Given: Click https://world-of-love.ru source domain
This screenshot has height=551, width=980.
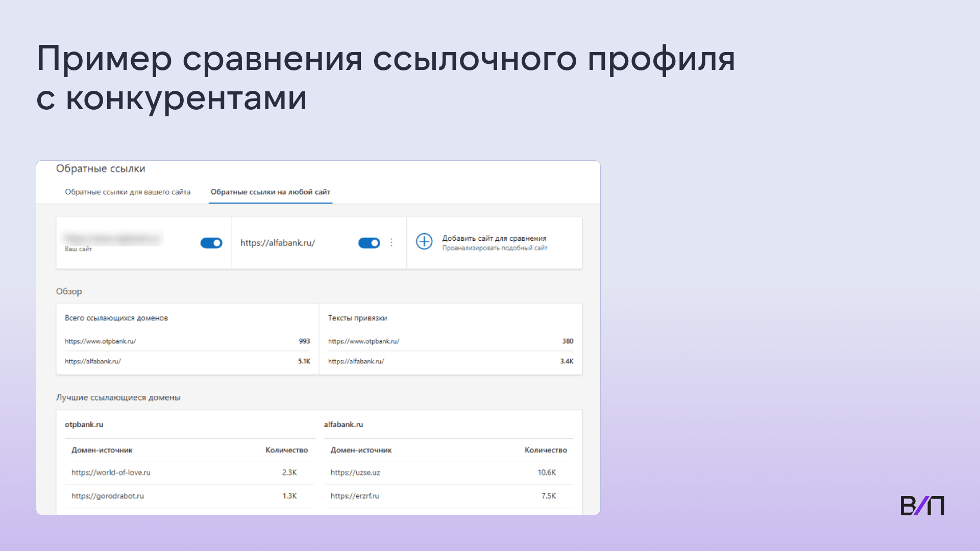Looking at the screenshot, I should [111, 472].
